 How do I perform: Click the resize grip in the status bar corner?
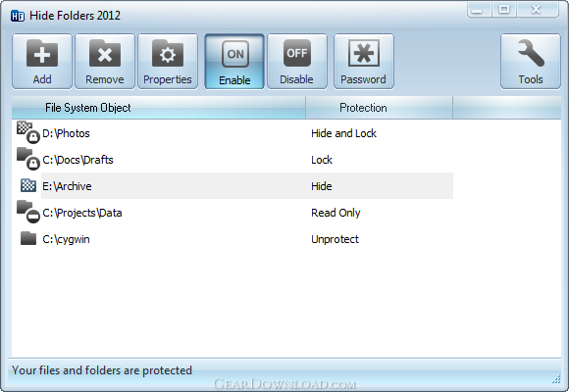556,379
